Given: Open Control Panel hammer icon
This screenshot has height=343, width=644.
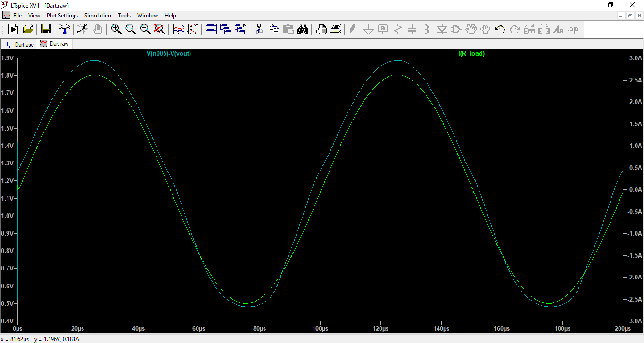Looking at the screenshot, I should (x=64, y=29).
